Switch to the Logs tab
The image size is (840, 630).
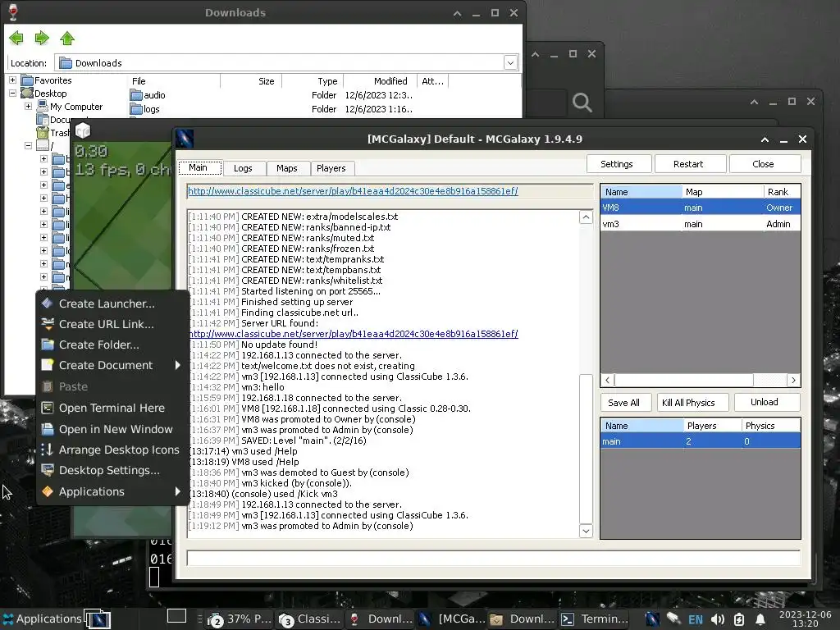pyautogui.click(x=243, y=168)
